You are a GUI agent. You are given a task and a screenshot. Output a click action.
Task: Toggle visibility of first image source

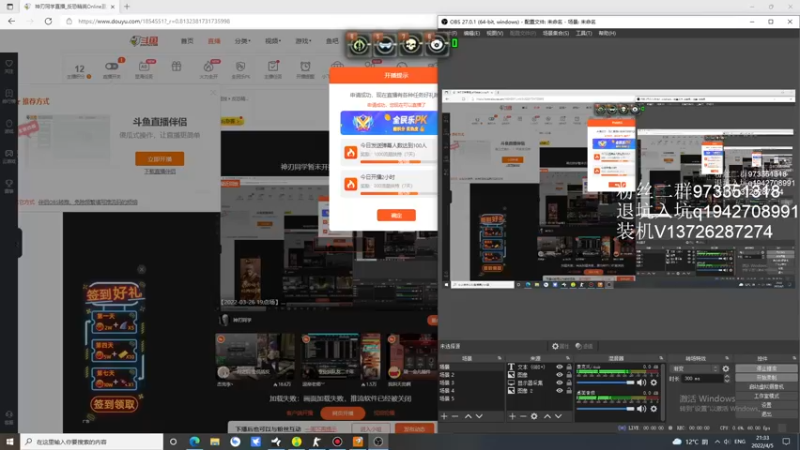(560, 374)
